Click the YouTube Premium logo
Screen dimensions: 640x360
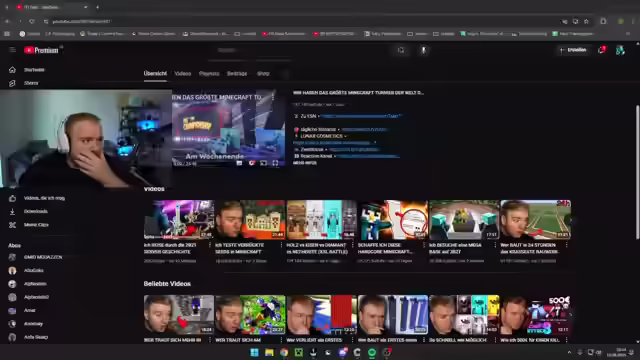tap(41, 50)
